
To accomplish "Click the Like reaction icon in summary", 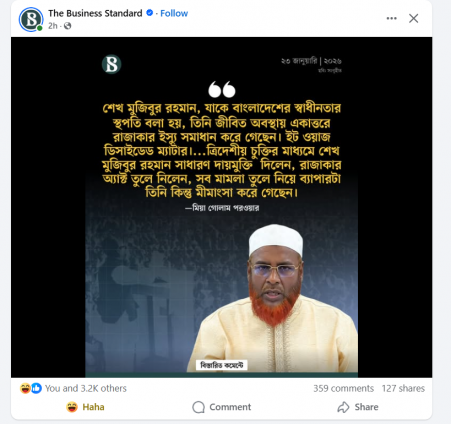I will coord(36,388).
